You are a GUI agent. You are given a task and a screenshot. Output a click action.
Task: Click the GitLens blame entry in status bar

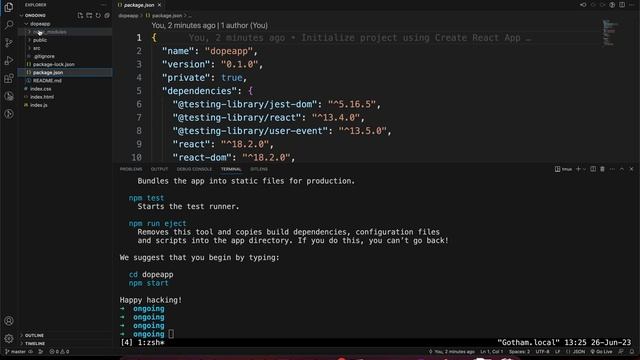[451, 352]
